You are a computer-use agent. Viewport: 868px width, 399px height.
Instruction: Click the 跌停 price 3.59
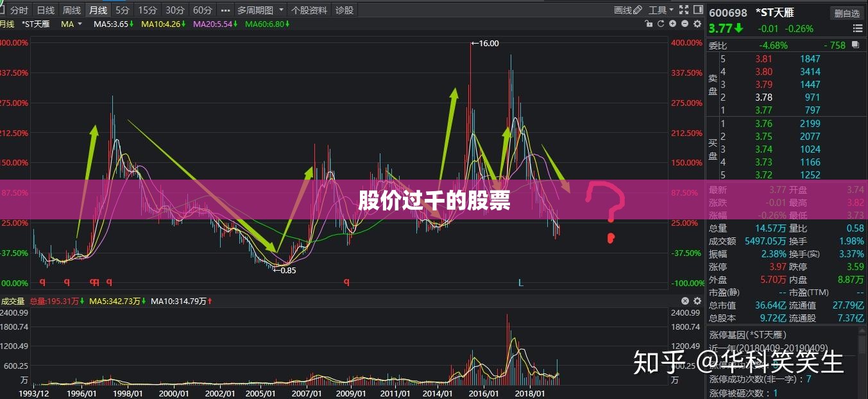pos(855,267)
